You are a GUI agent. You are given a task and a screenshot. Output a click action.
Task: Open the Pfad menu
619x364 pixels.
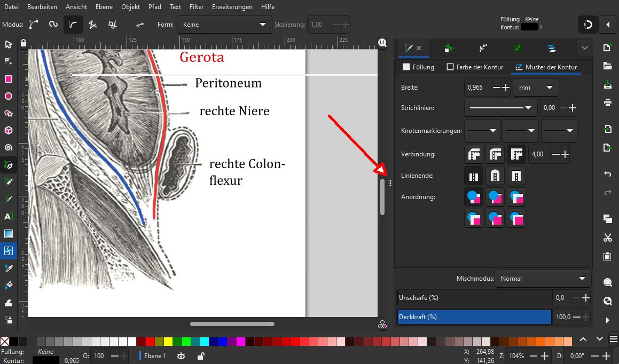pyautogui.click(x=155, y=7)
